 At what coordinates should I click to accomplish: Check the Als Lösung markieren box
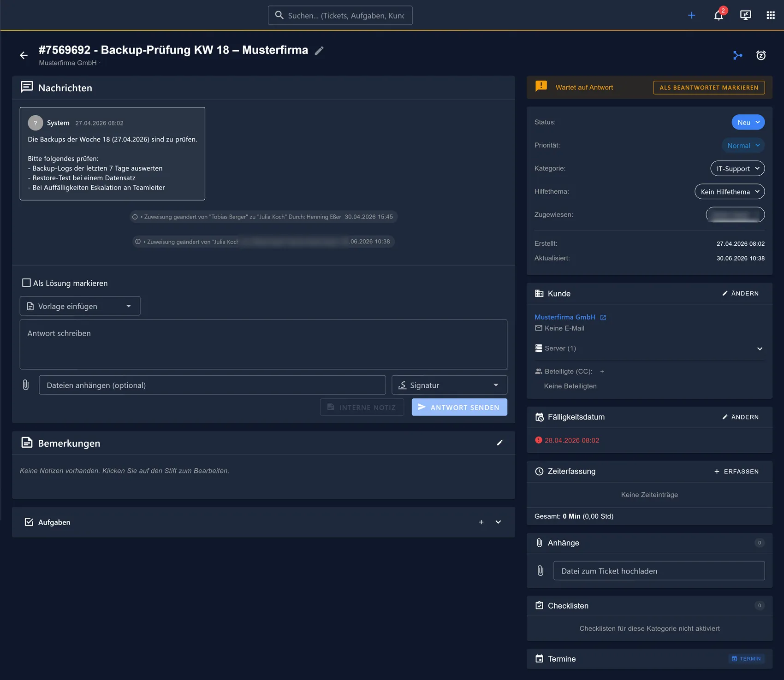[27, 283]
